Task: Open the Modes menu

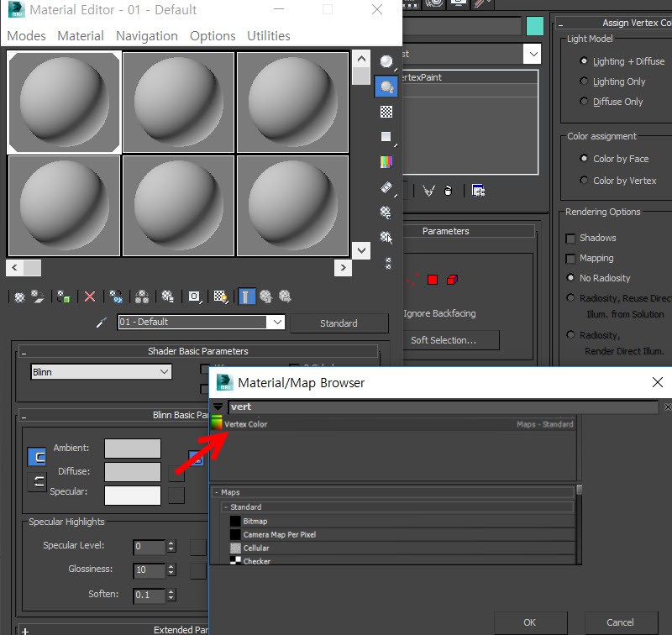Action: [27, 36]
